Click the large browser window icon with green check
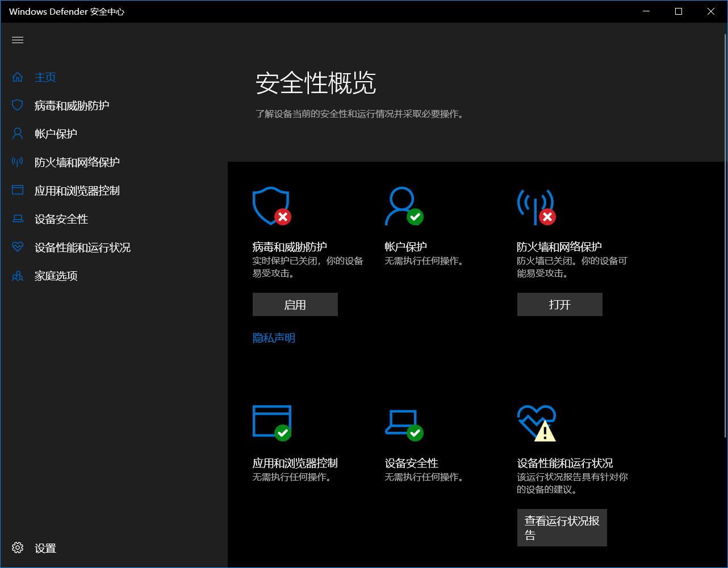The image size is (728, 568). coord(272,423)
